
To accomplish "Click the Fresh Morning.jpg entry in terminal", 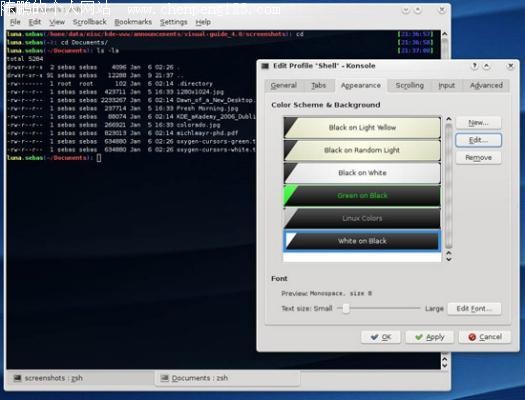I will 207,108.
